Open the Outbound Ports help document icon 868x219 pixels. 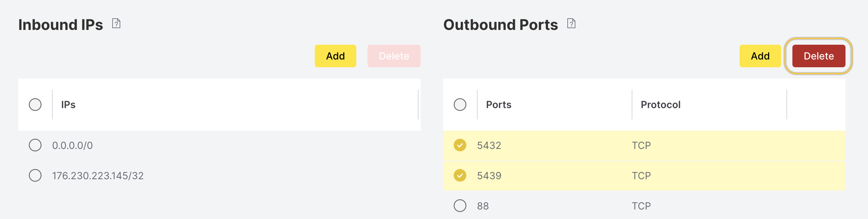(x=572, y=24)
